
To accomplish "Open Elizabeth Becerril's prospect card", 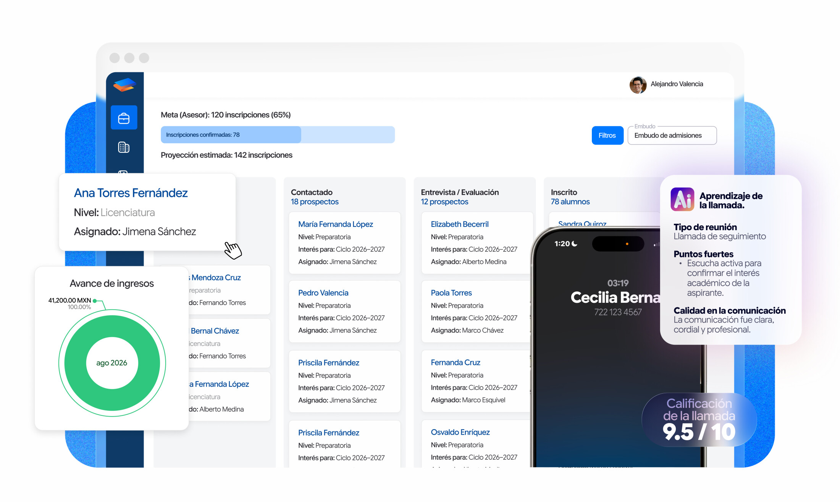I will tap(477, 243).
